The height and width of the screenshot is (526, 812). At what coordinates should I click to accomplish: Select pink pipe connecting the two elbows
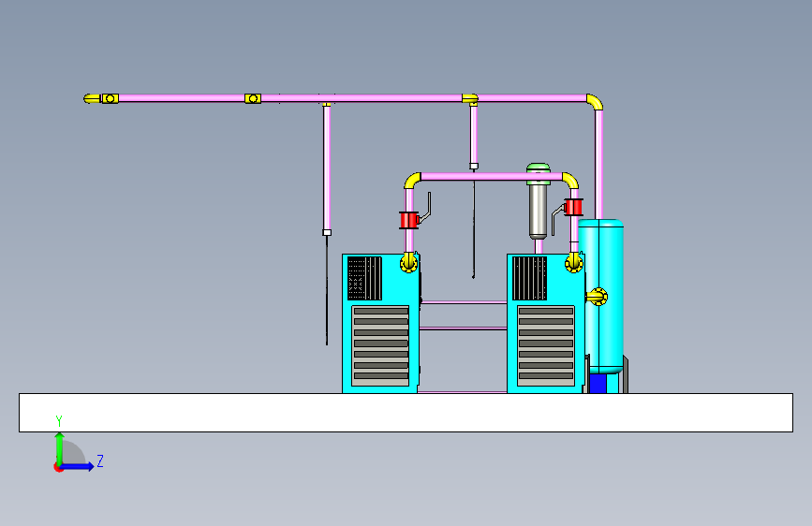492,177
